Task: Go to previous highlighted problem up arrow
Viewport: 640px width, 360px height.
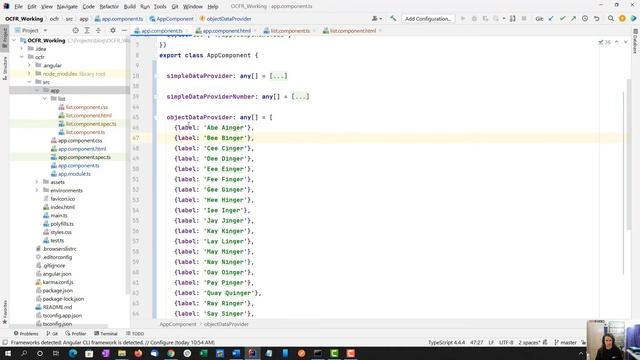Action: tap(617, 42)
